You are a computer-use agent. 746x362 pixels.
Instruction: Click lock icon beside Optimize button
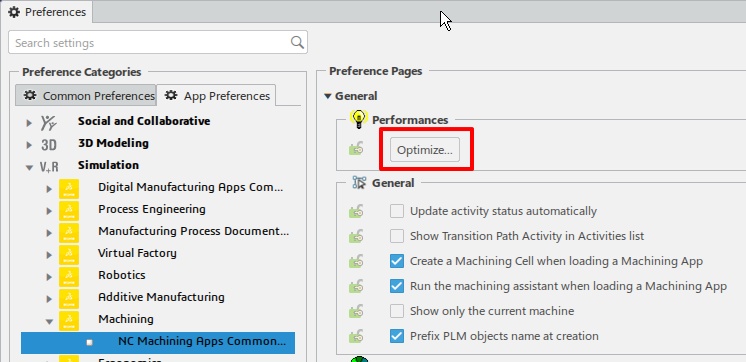(x=356, y=149)
